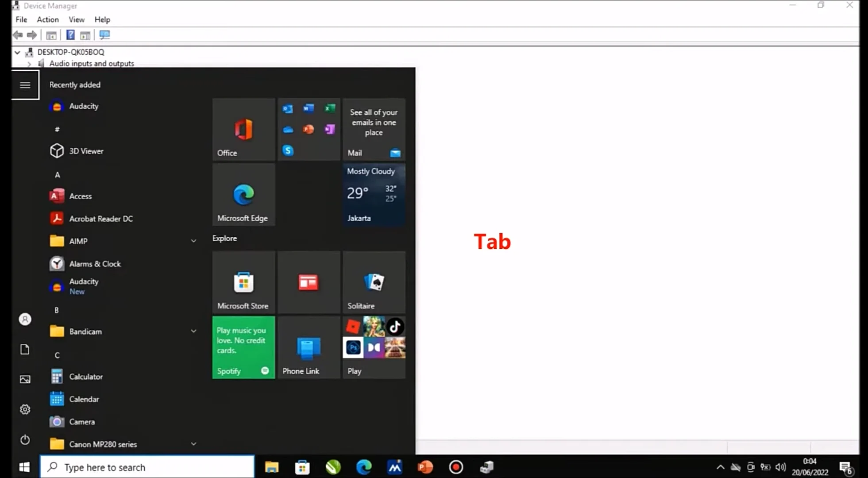868x478 pixels.
Task: Toggle weather widget for Jakarta
Action: tap(374, 194)
